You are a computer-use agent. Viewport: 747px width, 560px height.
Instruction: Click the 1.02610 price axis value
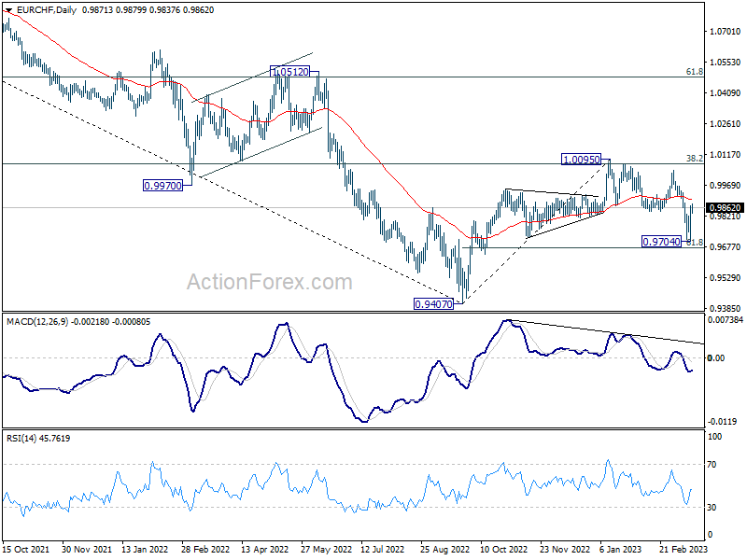(x=726, y=124)
